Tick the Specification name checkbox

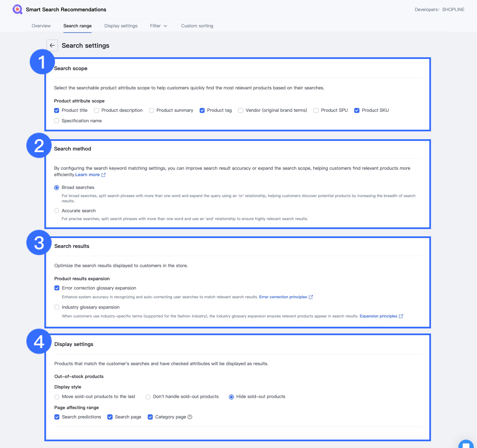coord(57,121)
